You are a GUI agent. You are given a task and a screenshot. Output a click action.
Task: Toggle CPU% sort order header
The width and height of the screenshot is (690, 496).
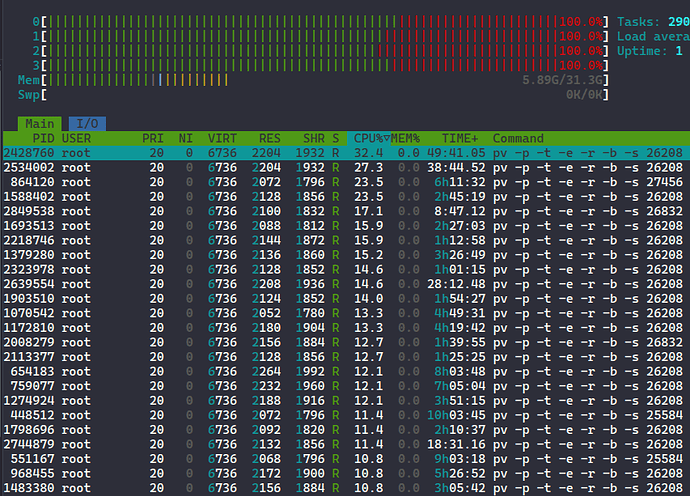click(x=369, y=138)
